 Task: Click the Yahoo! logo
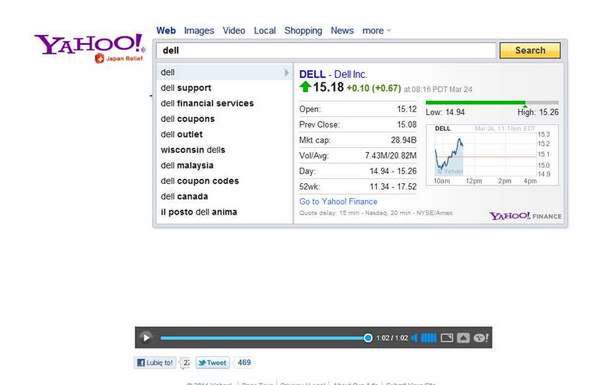90,44
